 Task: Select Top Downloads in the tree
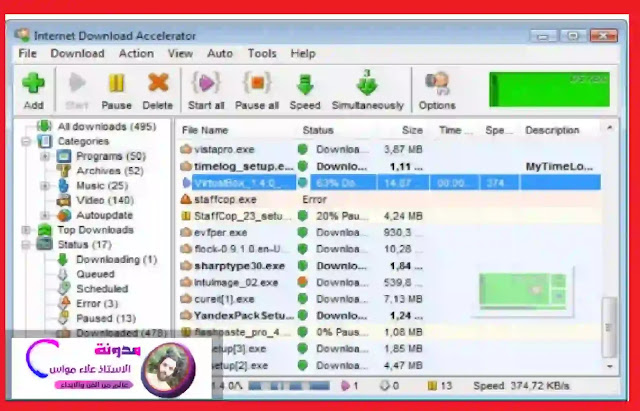(96, 230)
